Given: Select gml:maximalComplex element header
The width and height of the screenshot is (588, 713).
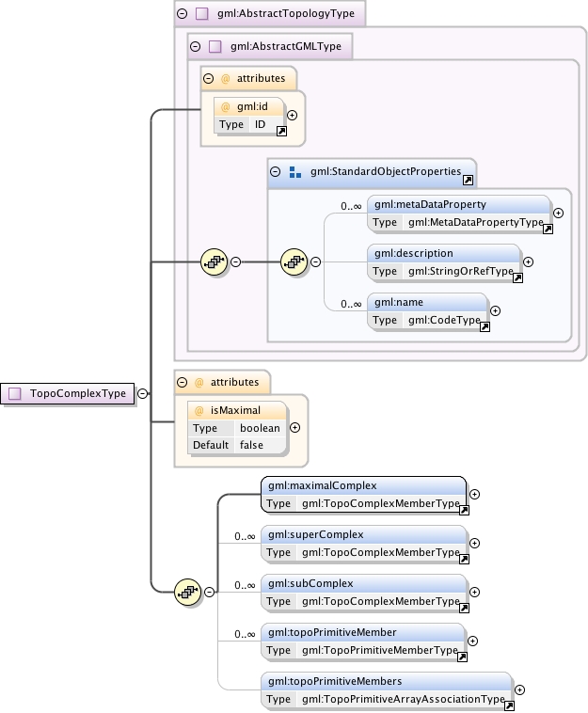Looking at the screenshot, I should tap(363, 486).
